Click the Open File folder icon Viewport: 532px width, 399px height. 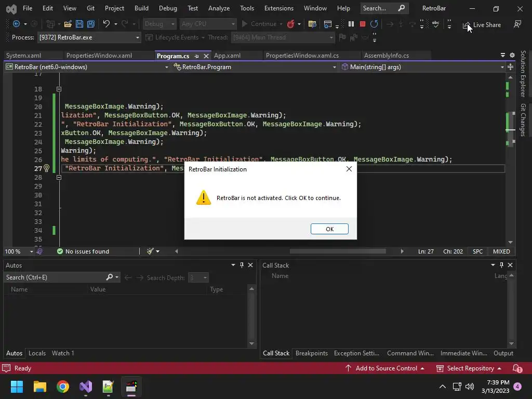(68, 24)
